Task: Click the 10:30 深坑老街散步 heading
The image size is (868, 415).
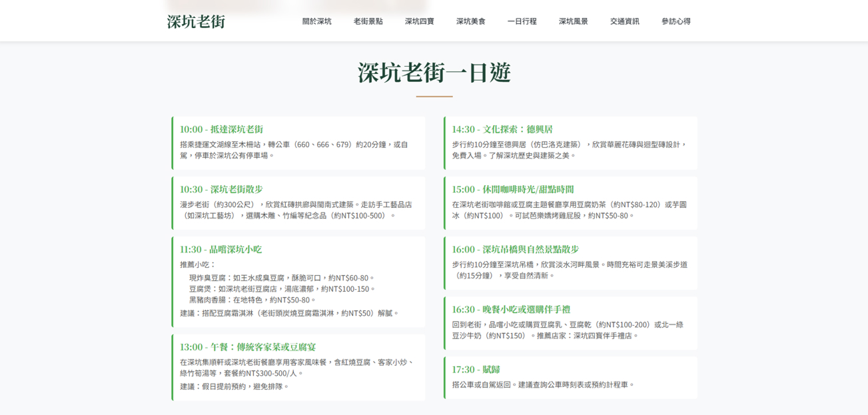Action: pyautogui.click(x=221, y=189)
